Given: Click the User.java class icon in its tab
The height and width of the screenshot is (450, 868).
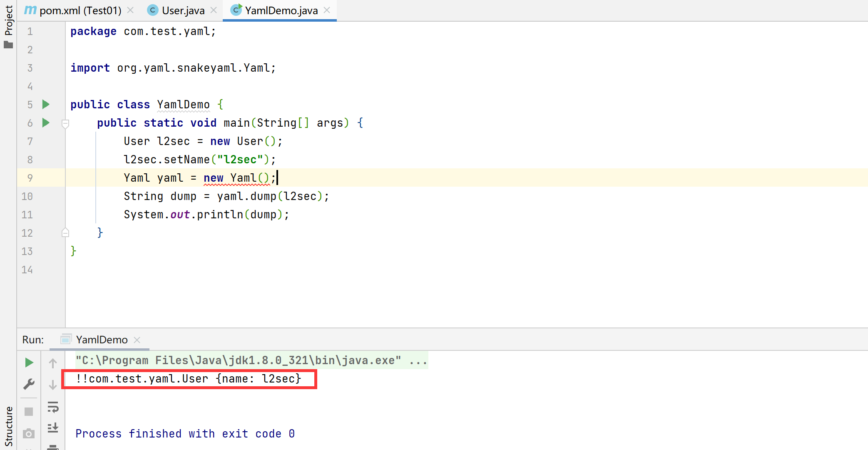Looking at the screenshot, I should point(153,10).
